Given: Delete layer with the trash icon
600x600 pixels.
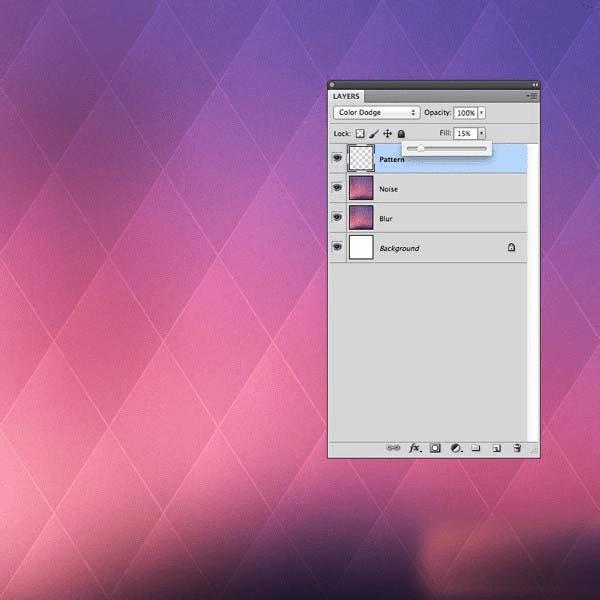Looking at the screenshot, I should (x=517, y=448).
